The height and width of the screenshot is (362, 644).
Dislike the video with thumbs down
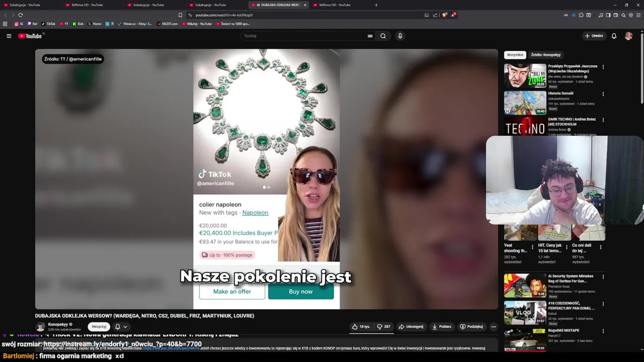(x=384, y=326)
